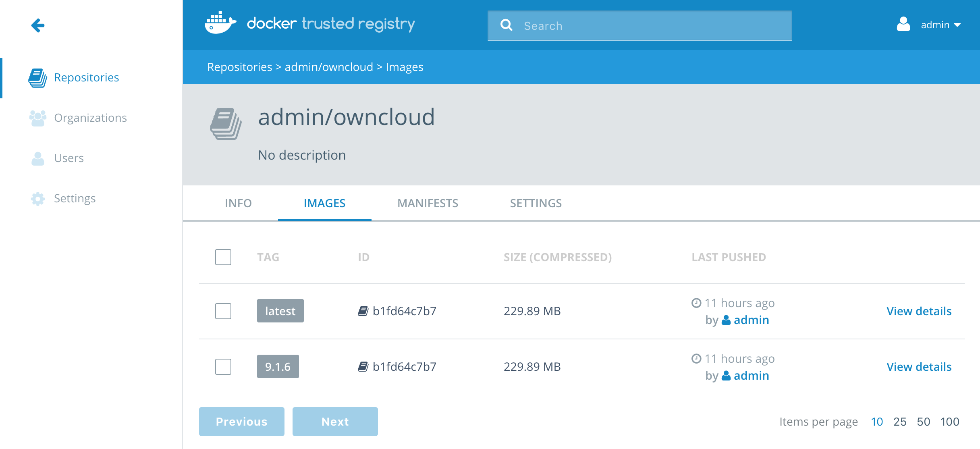Click the Docker whale logo
Viewport: 980px width, 449px height.
[220, 23]
